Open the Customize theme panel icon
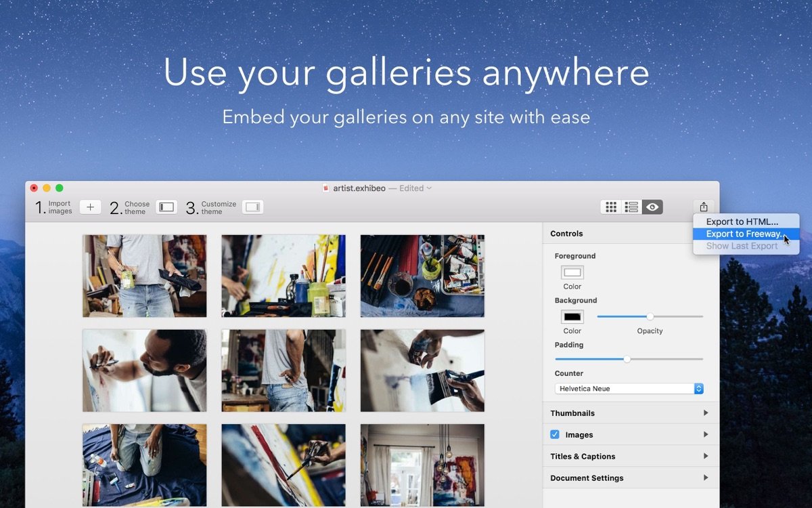 [x=252, y=207]
